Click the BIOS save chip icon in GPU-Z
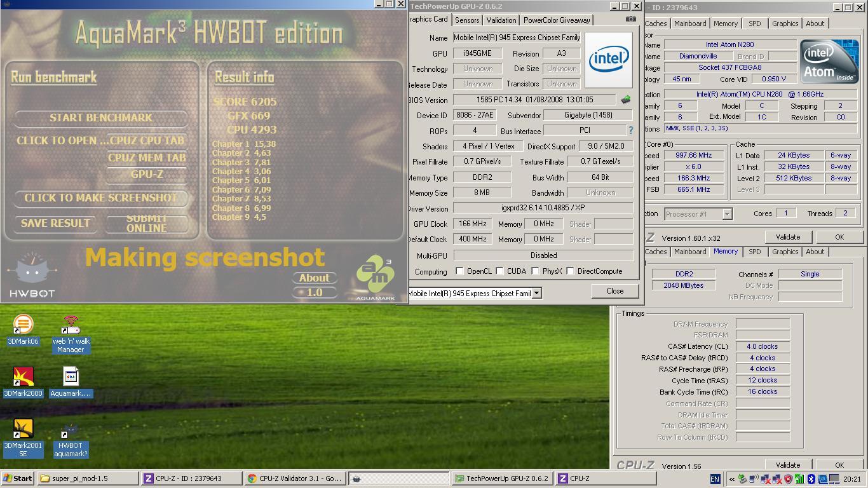The width and height of the screenshot is (868, 488). click(x=626, y=100)
